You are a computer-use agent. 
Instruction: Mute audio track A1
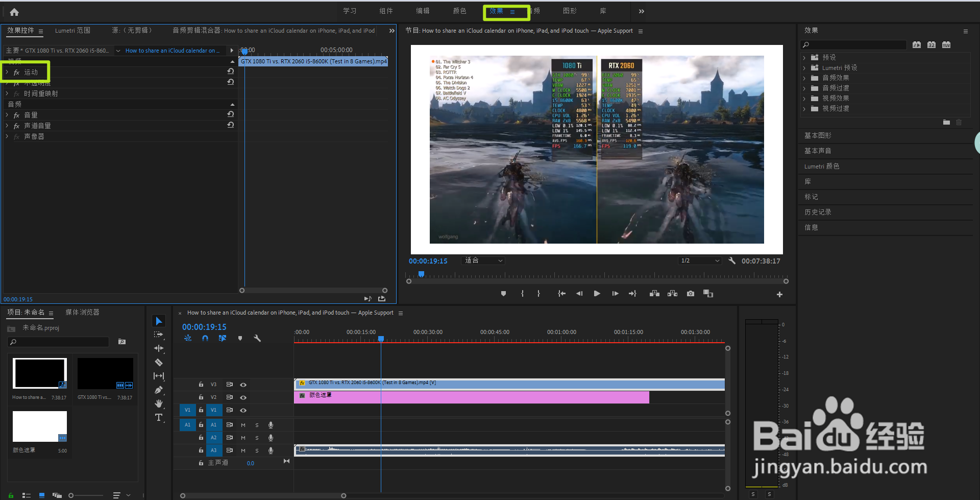point(243,425)
